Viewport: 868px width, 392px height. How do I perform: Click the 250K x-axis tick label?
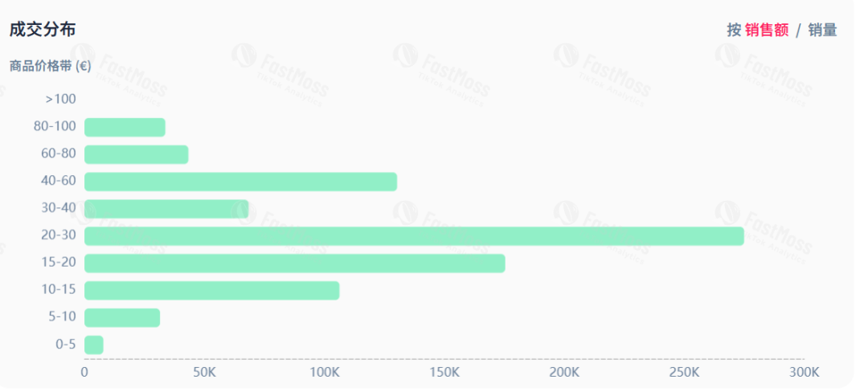(684, 373)
